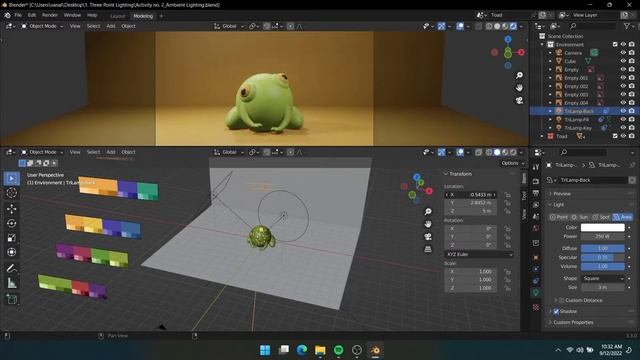The height and width of the screenshot is (360, 640).
Task: Switch to the Layout workspace tab
Action: tap(118, 16)
